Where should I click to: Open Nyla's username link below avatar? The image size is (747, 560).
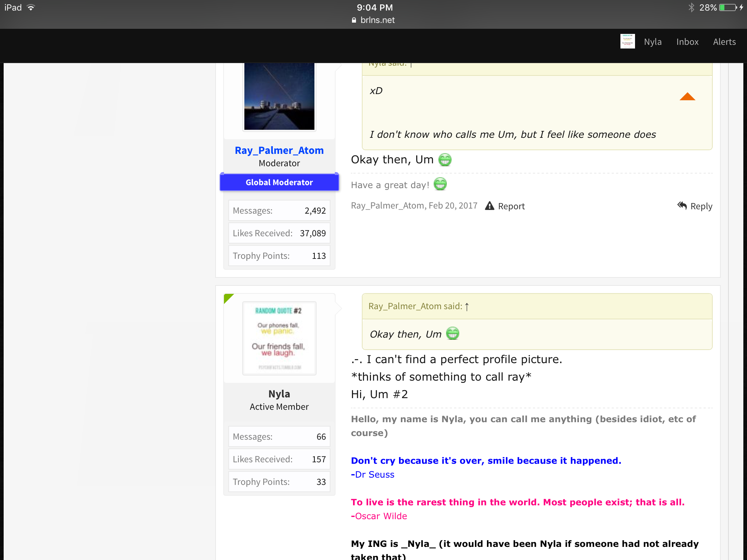pyautogui.click(x=279, y=394)
